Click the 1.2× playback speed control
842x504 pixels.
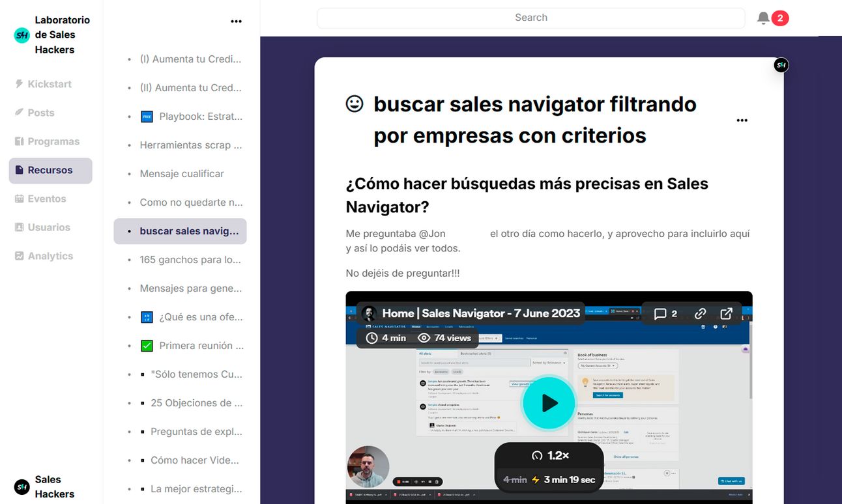click(551, 456)
